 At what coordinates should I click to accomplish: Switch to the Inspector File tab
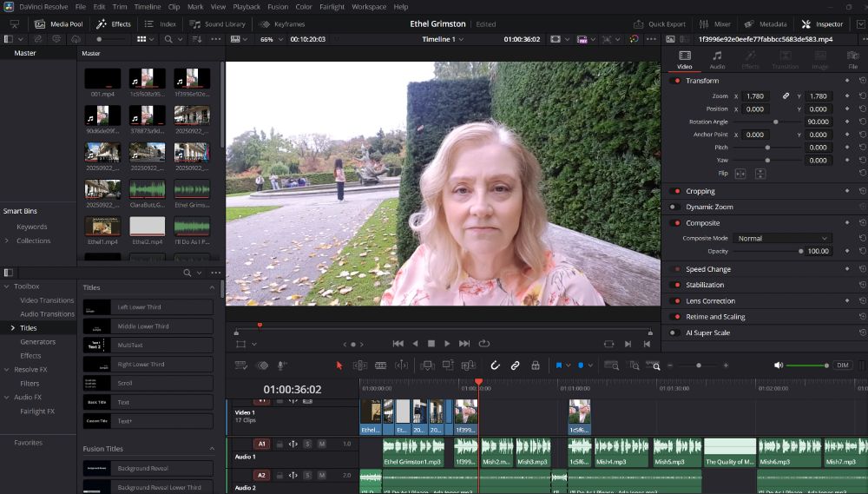point(853,60)
